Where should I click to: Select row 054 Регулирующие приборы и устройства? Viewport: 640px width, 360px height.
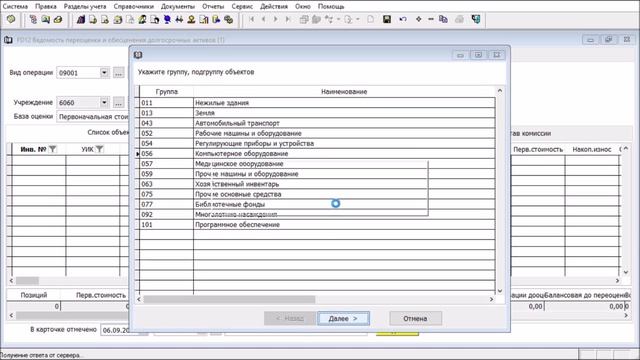pyautogui.click(x=317, y=144)
